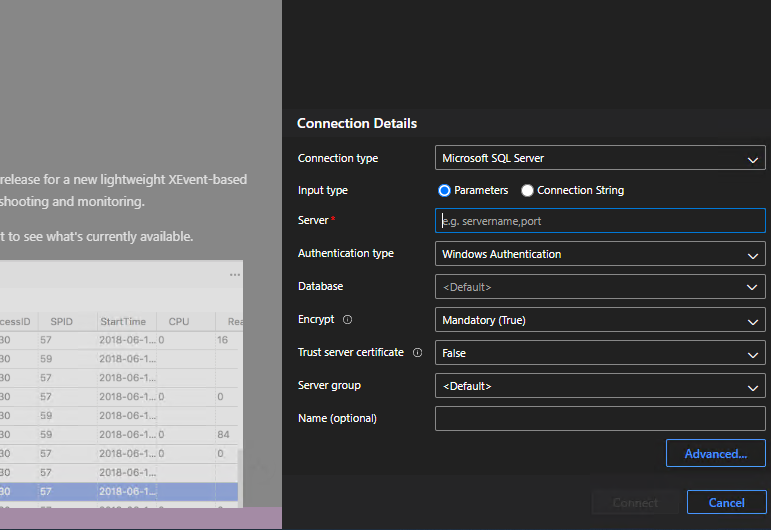Open the ellipsis menu on background table panel
Image resolution: width=771 pixels, height=530 pixels.
pyautogui.click(x=235, y=274)
